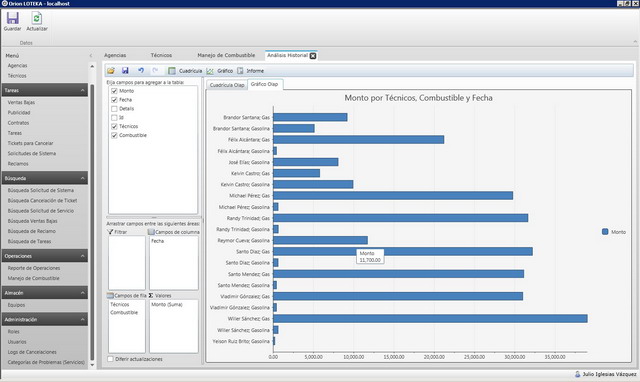Click the Actualizar refresh icon
640x382 pixels.
(x=37, y=18)
